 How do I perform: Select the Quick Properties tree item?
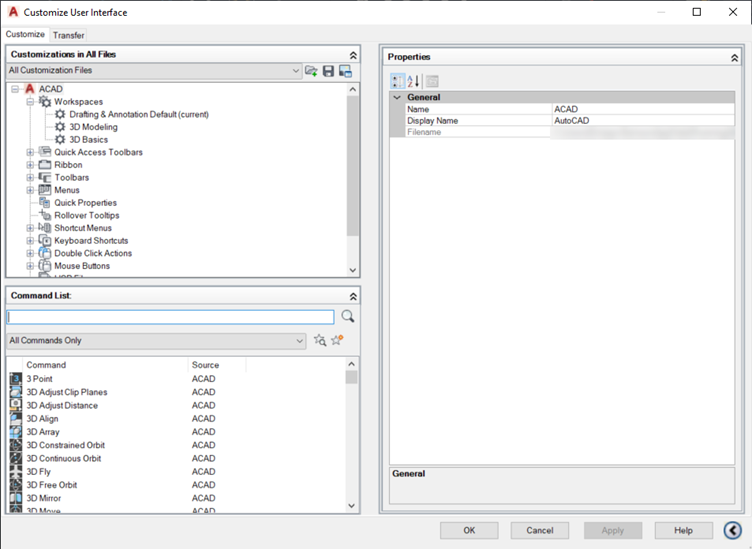[85, 203]
